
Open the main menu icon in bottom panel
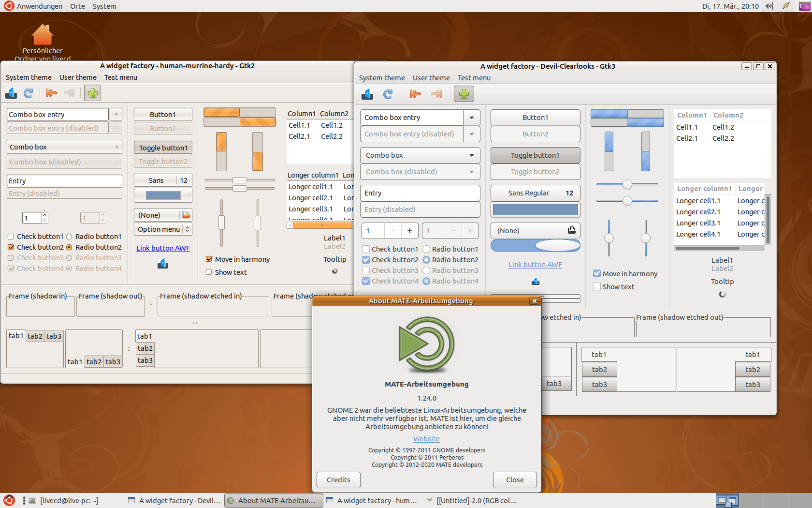9,501
